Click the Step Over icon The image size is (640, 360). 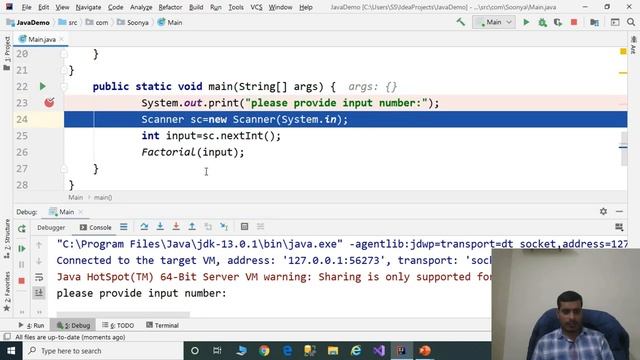(144, 227)
